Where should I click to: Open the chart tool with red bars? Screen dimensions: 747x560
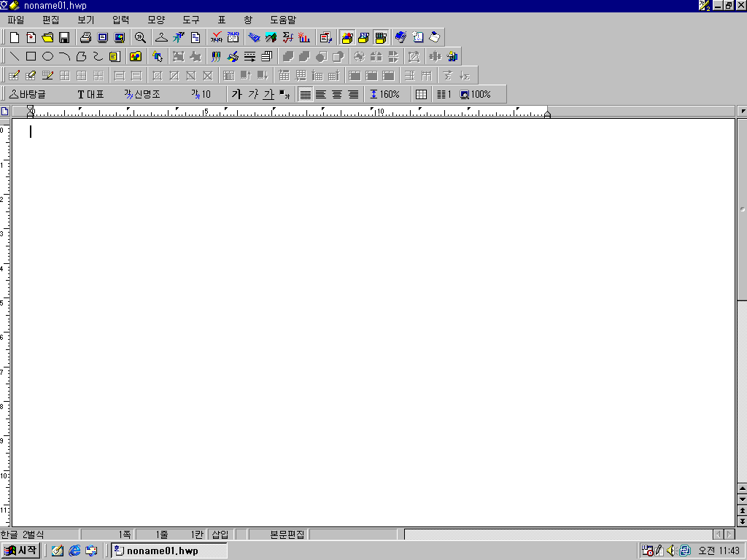[x=304, y=38]
